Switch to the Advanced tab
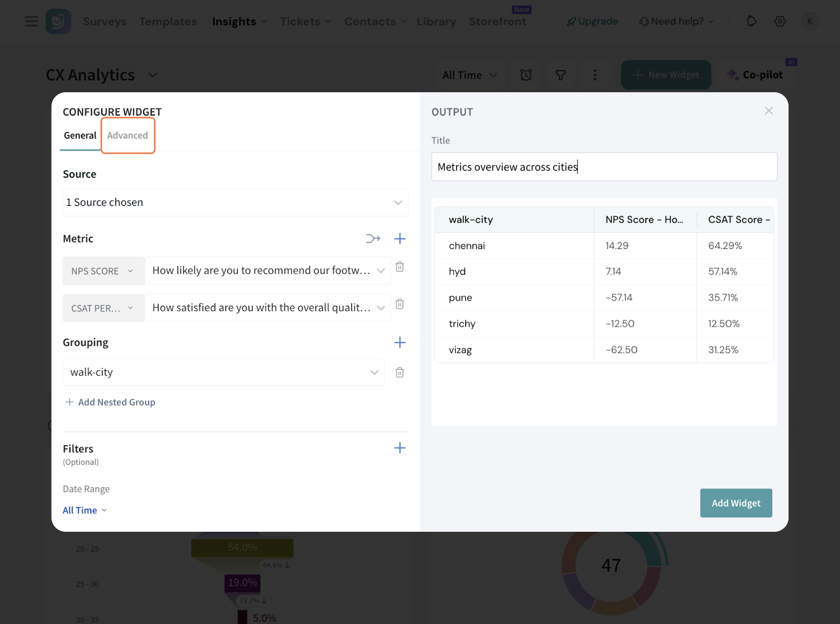 point(128,136)
